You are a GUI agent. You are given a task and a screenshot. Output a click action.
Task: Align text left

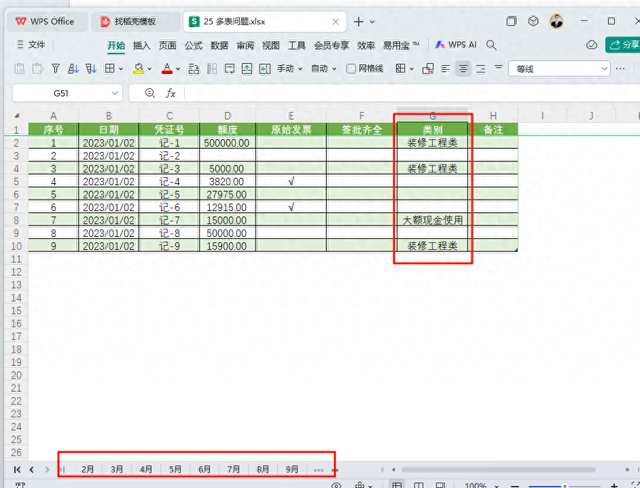pyautogui.click(x=445, y=69)
